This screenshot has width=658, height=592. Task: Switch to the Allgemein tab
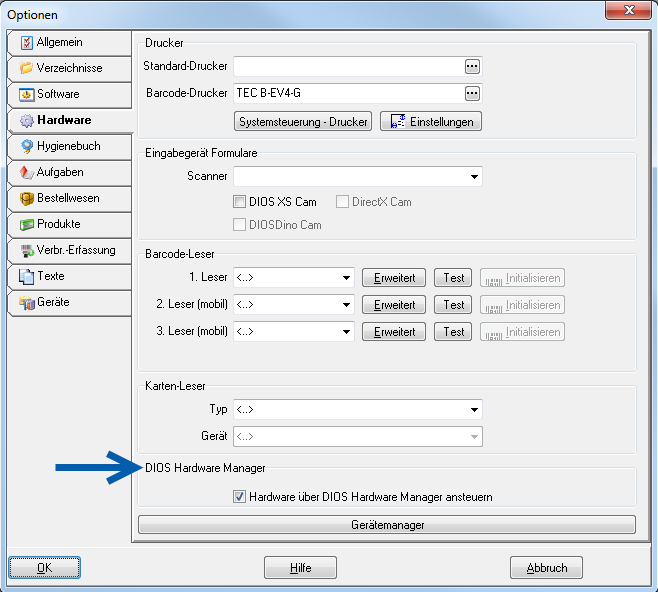pyautogui.click(x=70, y=43)
